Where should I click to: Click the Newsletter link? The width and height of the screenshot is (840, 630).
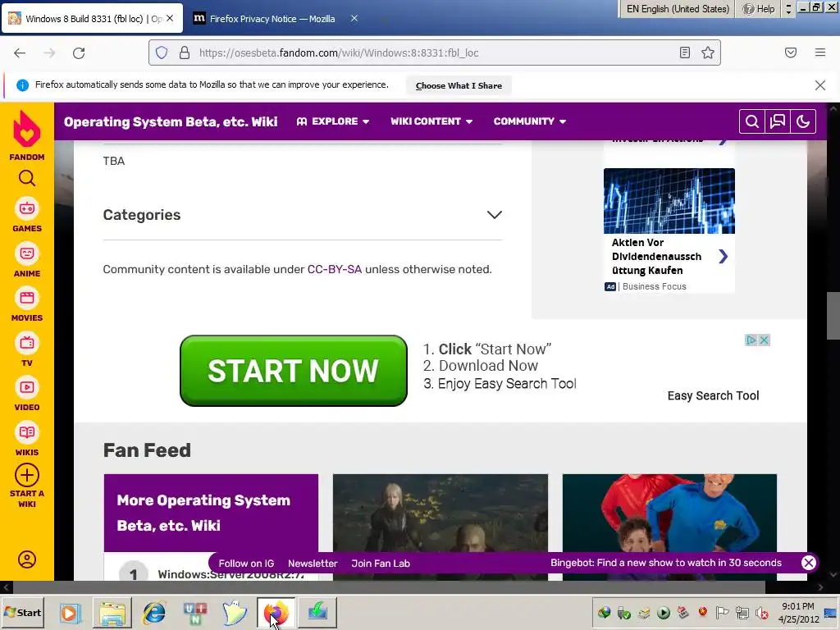[x=313, y=564]
